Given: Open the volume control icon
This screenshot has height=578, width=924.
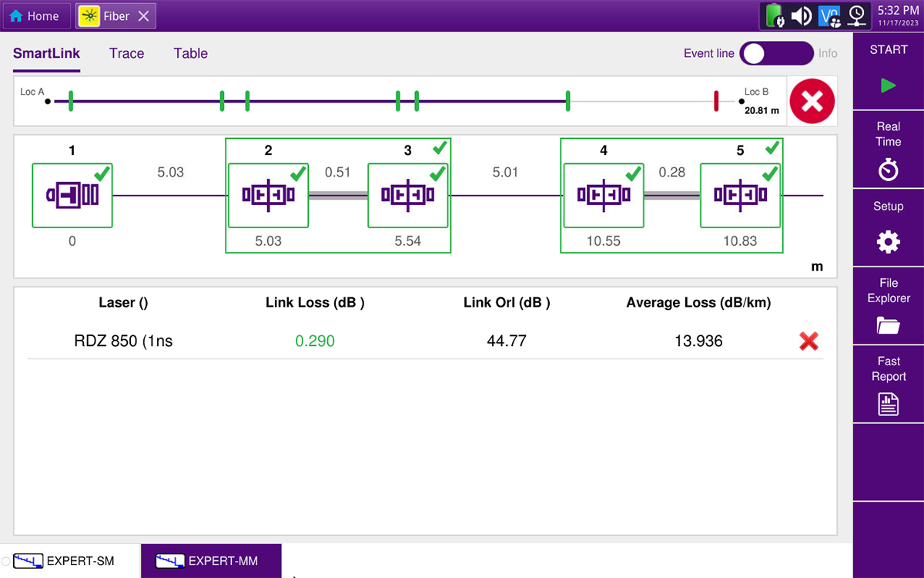Looking at the screenshot, I should coord(802,15).
